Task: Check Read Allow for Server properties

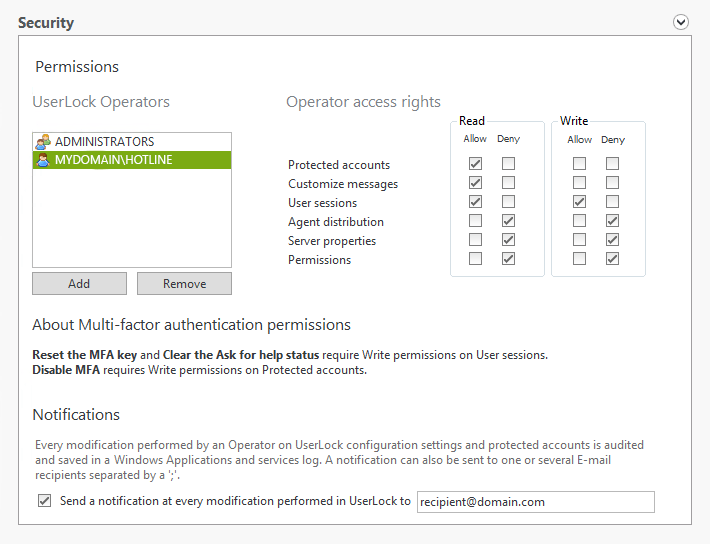Action: click(475, 240)
